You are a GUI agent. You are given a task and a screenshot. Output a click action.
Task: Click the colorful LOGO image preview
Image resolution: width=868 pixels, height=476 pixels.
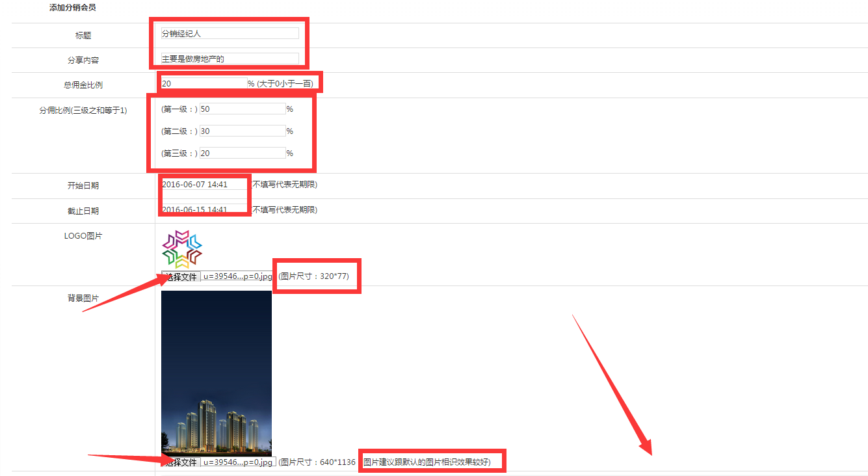tap(182, 249)
